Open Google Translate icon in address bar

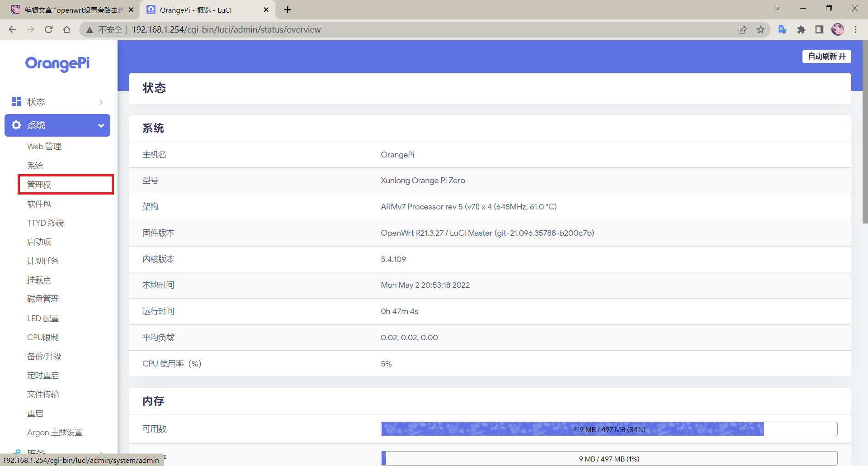coord(783,29)
